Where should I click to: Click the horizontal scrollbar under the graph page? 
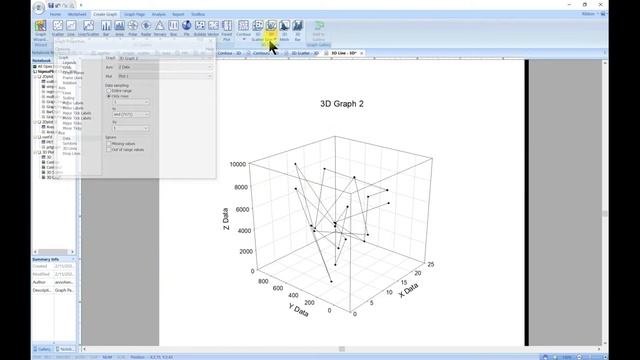tap(342, 349)
